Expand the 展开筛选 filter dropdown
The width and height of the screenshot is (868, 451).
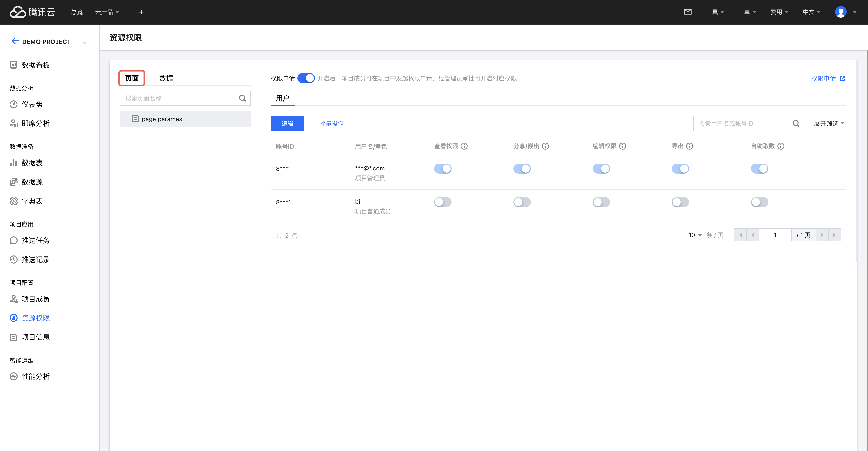[828, 123]
